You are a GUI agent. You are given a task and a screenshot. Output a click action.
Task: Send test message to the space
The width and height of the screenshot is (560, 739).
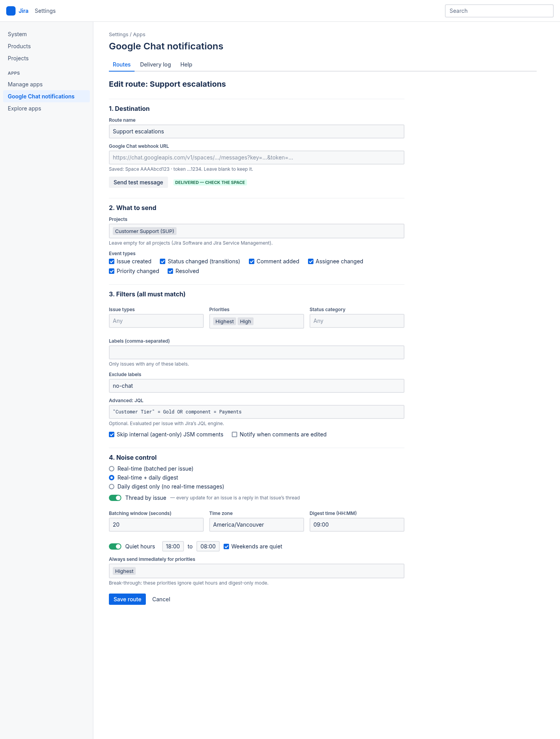[138, 182]
